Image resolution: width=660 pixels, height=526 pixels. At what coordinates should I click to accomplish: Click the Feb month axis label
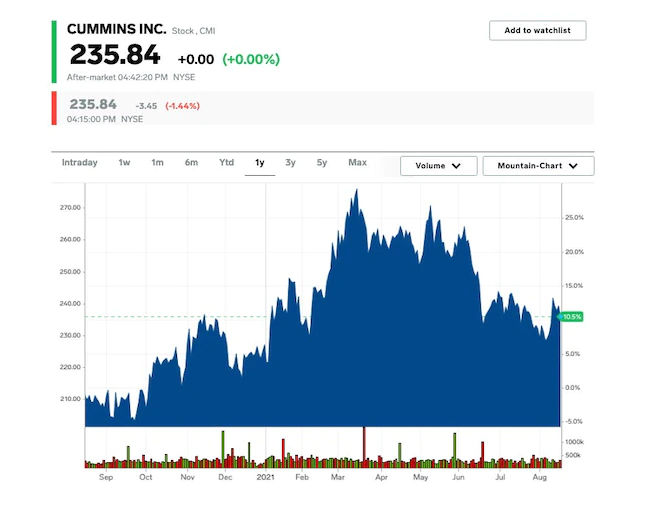click(x=302, y=477)
